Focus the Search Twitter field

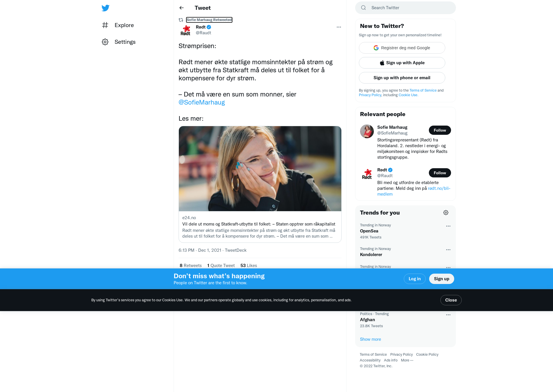pos(406,8)
